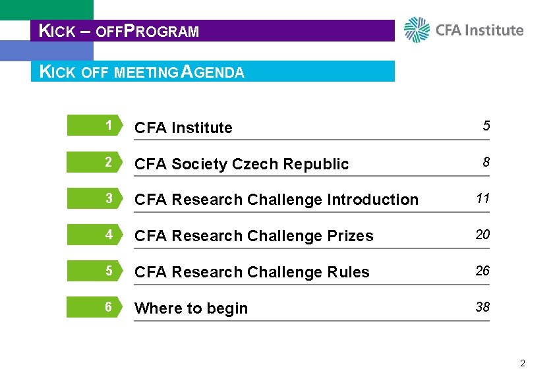The height and width of the screenshot is (392, 555).
Task: Click page number 26 beside Rules
Action: tap(482, 271)
